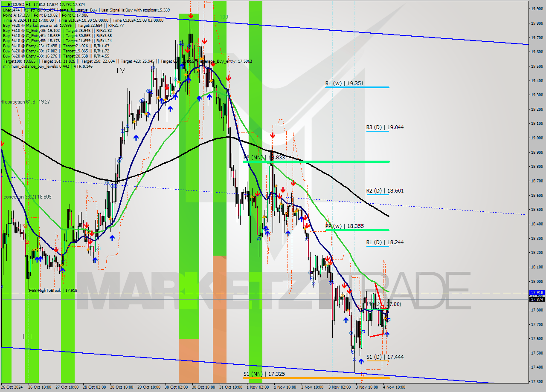Click the 17.918 price tag on the axis
The image size is (546, 392).
(537, 293)
